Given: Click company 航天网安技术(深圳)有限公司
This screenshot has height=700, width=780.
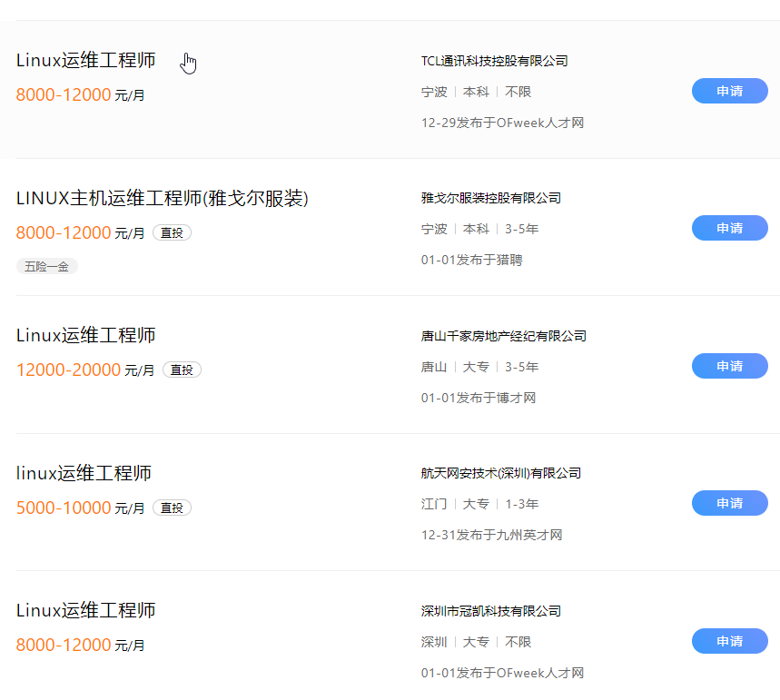Looking at the screenshot, I should pyautogui.click(x=501, y=473).
